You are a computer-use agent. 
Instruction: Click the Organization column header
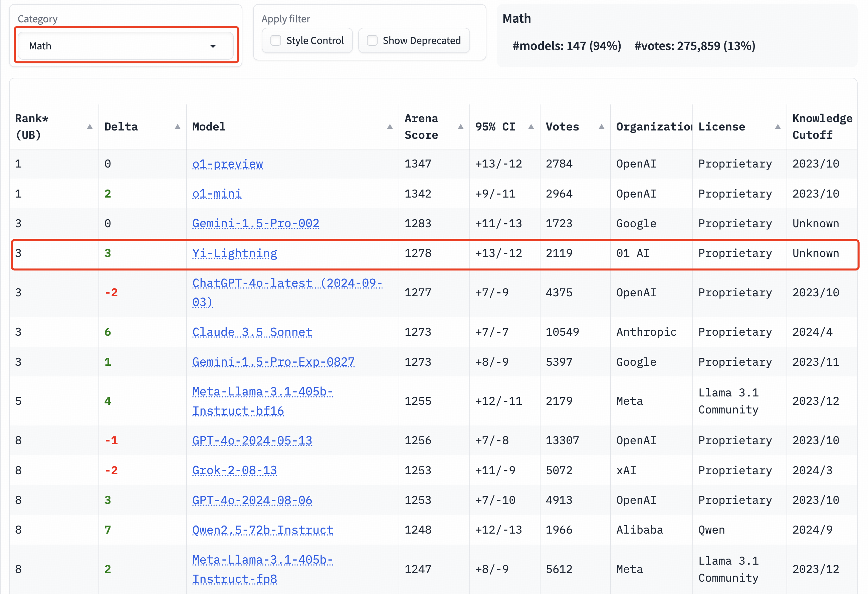[x=654, y=127]
